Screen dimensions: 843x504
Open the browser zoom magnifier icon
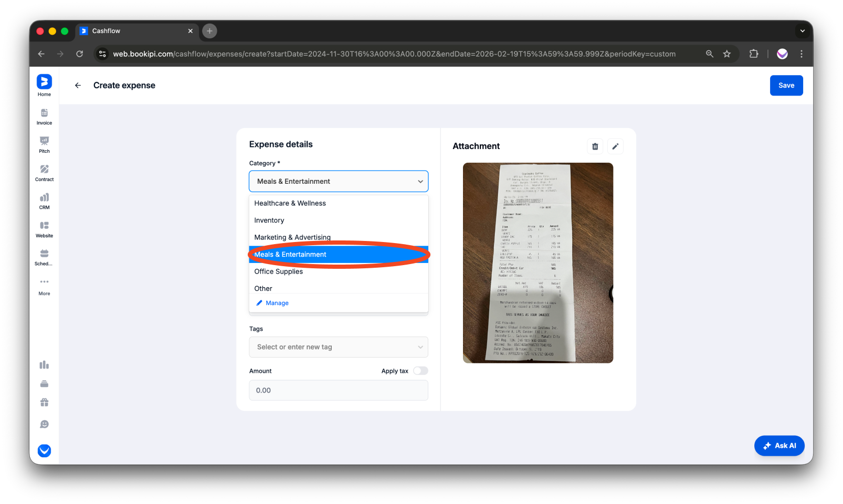point(710,54)
